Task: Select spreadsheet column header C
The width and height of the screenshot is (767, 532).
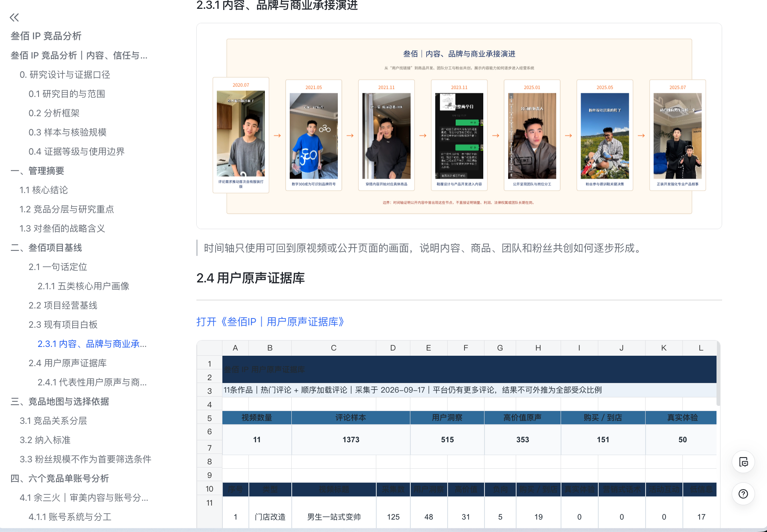Action: click(x=334, y=348)
